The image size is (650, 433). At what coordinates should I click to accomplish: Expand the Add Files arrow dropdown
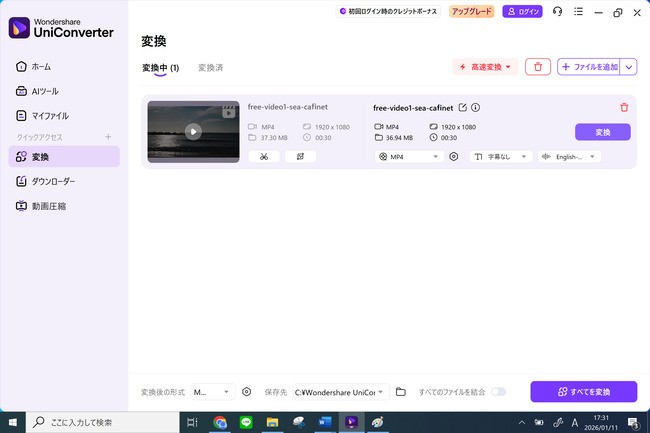[628, 67]
